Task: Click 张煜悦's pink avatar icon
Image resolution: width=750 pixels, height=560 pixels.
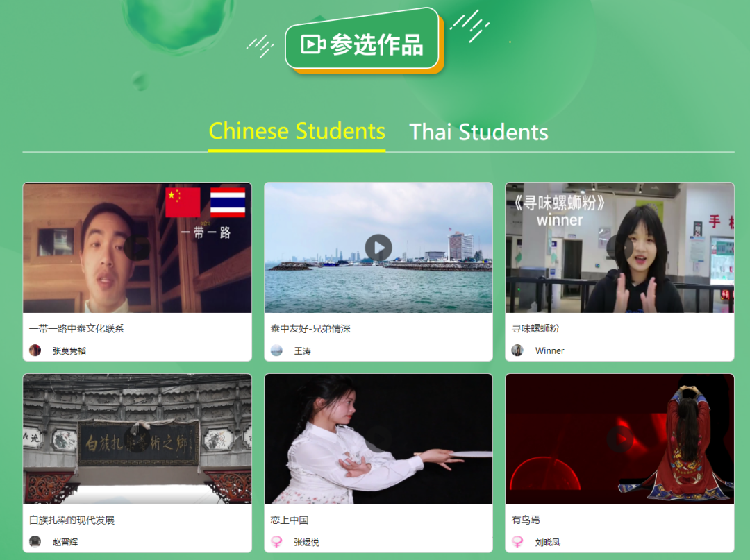Action: pyautogui.click(x=276, y=541)
